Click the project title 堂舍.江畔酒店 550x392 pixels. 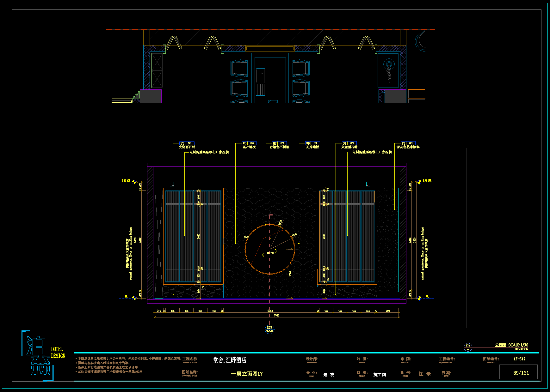click(230, 360)
